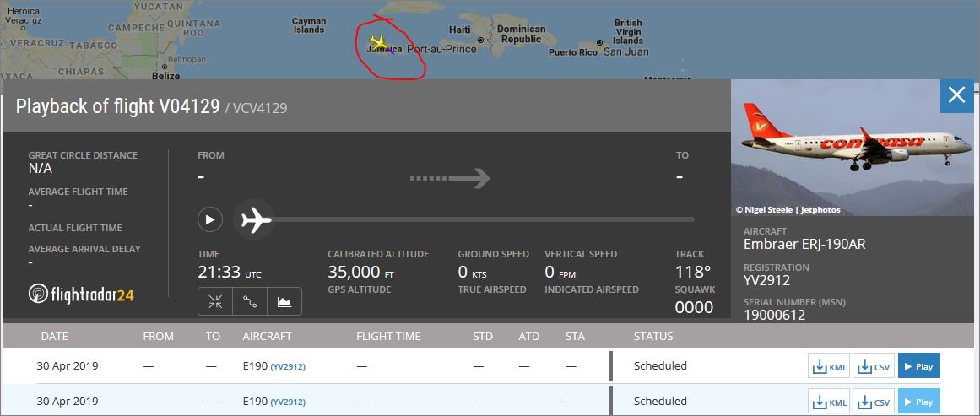Image resolution: width=980 pixels, height=416 pixels.
Task: Click the DATE column header
Action: (x=56, y=336)
